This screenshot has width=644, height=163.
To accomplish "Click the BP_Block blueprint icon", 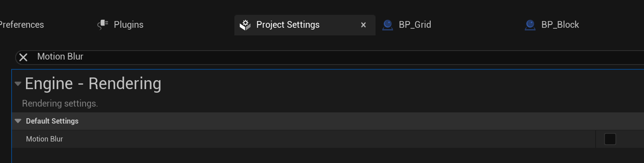I will click(x=530, y=25).
